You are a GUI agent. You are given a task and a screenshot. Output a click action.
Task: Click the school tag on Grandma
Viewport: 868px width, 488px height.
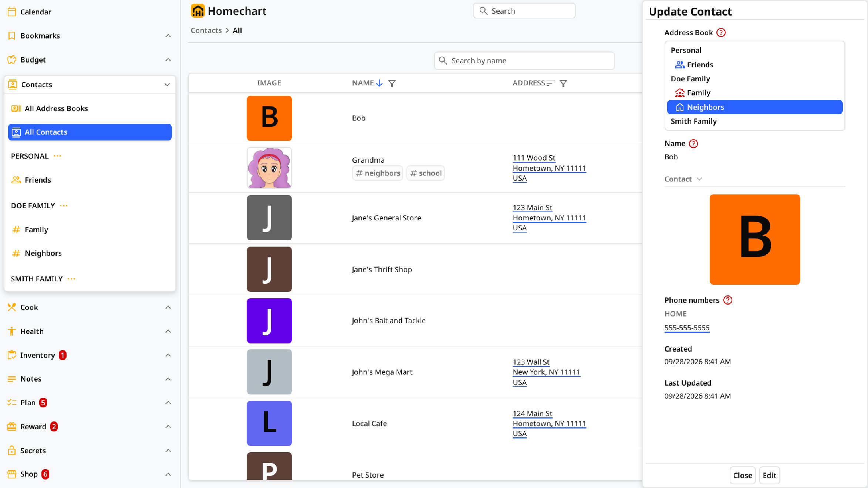coord(426,173)
